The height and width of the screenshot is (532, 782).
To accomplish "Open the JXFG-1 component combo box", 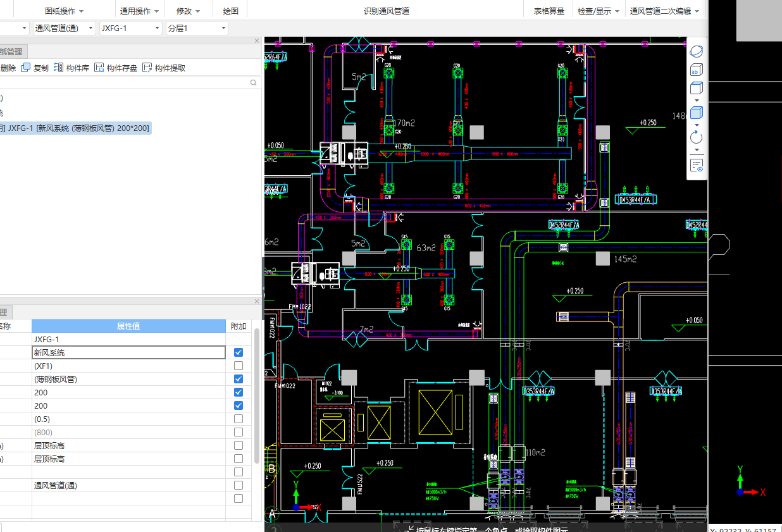I will click(131, 28).
